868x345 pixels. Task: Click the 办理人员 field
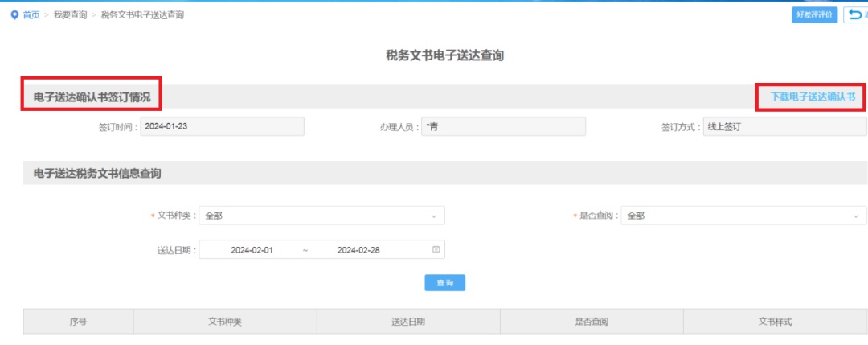[504, 126]
